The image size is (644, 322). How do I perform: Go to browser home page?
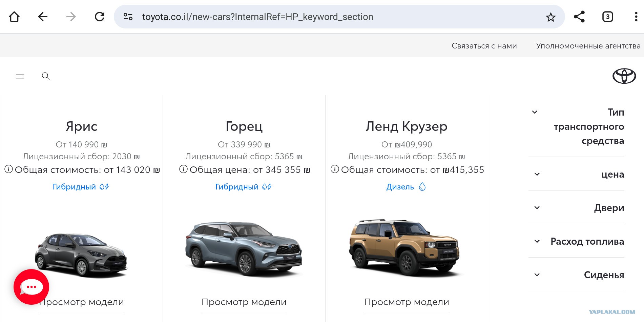coord(14,17)
